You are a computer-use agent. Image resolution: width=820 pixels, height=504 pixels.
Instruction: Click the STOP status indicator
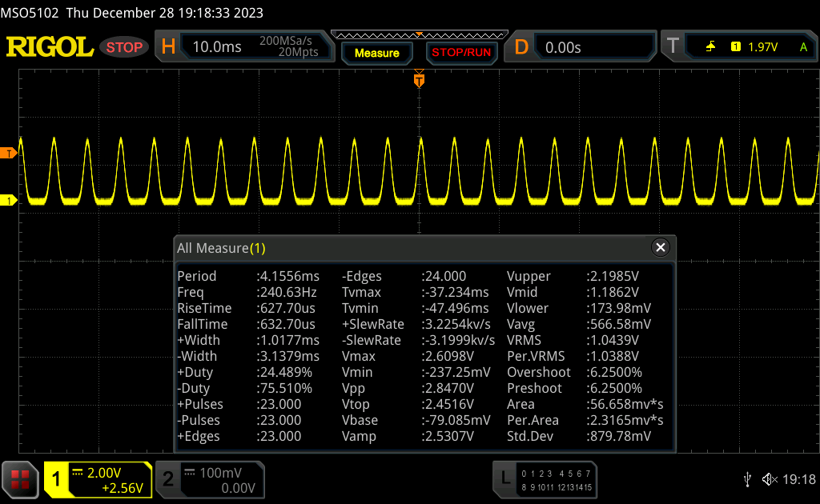124,47
